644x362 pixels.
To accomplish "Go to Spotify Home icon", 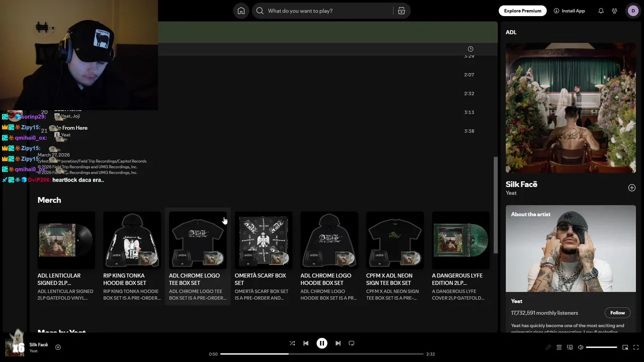I will [x=241, y=11].
